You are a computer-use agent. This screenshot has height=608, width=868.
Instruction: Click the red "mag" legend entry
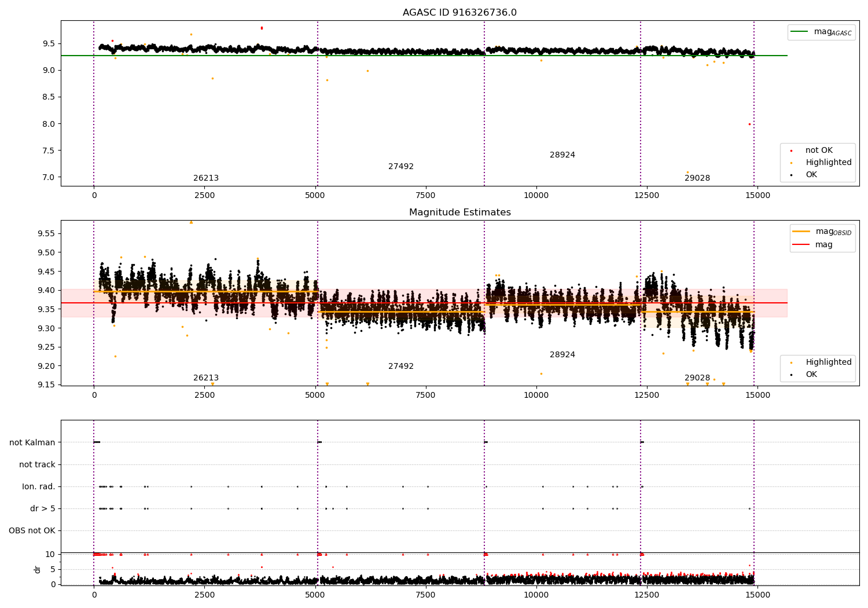pyautogui.click(x=813, y=244)
